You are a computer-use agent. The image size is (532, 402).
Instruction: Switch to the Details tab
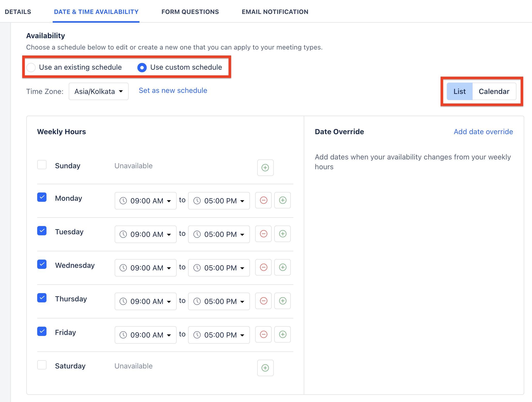pyautogui.click(x=18, y=12)
